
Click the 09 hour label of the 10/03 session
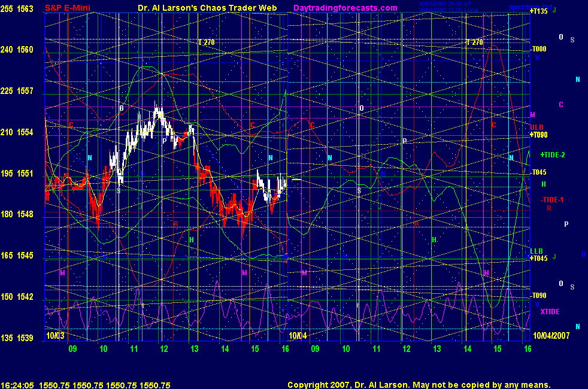click(72, 349)
